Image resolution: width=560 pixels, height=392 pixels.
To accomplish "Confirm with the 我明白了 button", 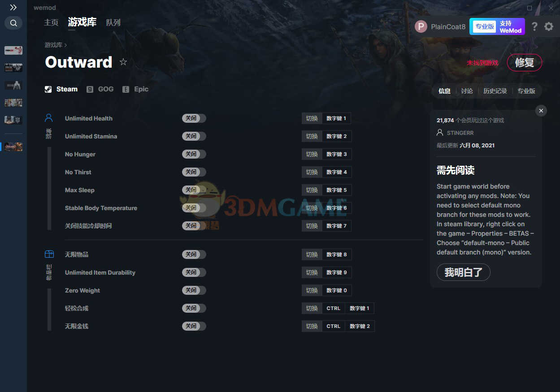I will click(464, 272).
